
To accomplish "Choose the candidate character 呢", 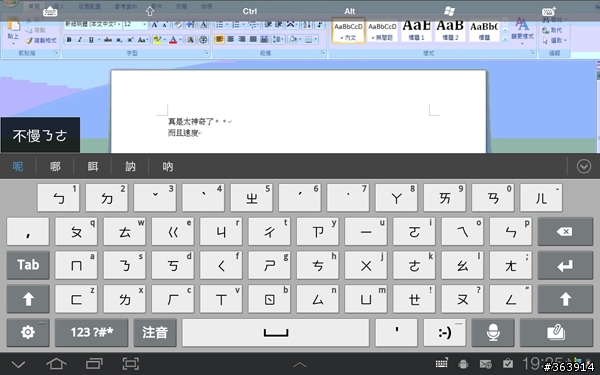I will pyautogui.click(x=18, y=166).
